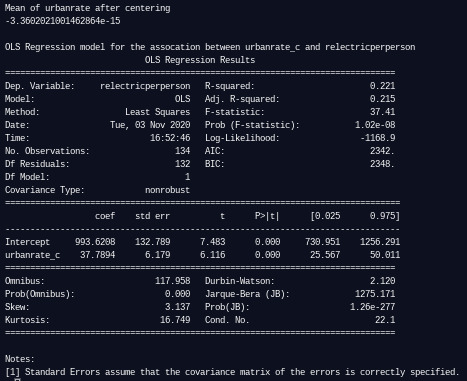Click the '0.975]' column header
The width and height of the screenshot is (467, 381).
[385, 216]
